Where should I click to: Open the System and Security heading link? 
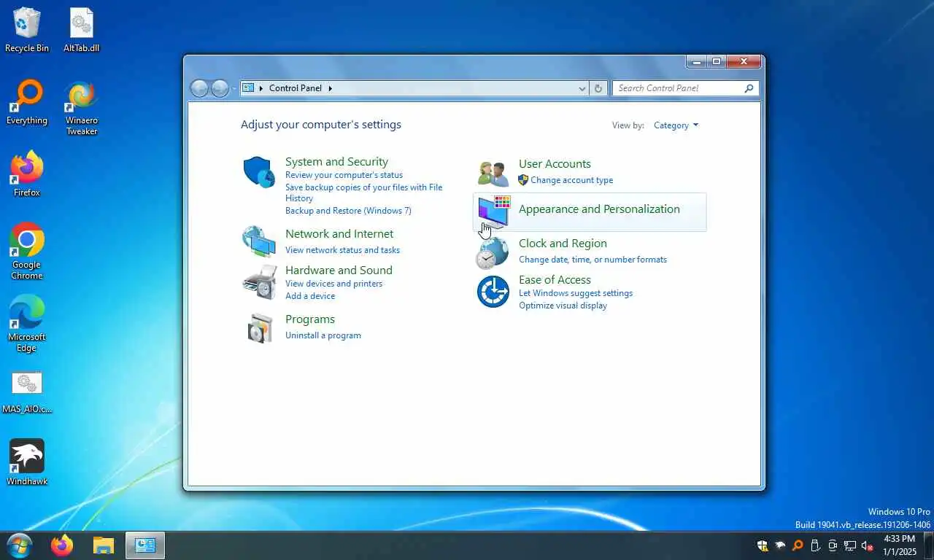click(336, 162)
